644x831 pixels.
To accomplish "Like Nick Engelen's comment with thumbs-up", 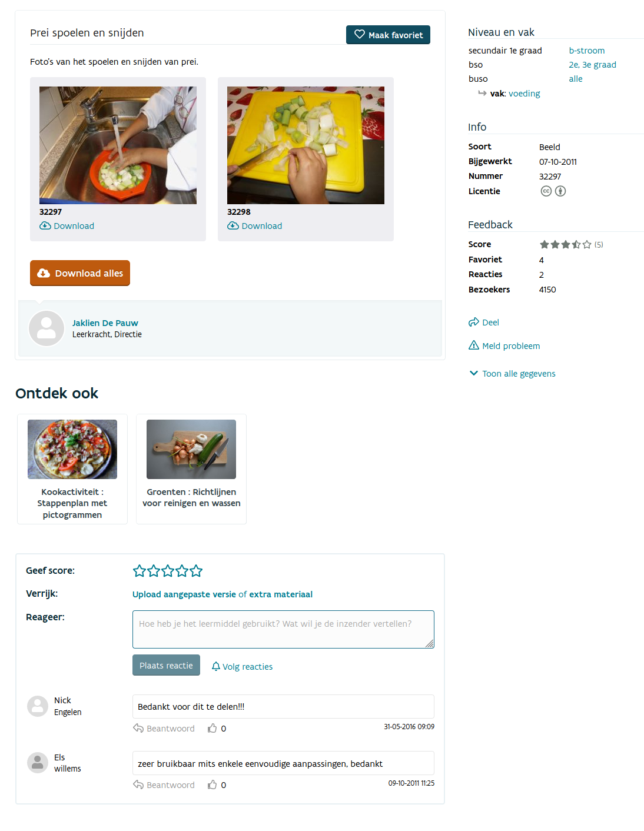I will coord(213,729).
